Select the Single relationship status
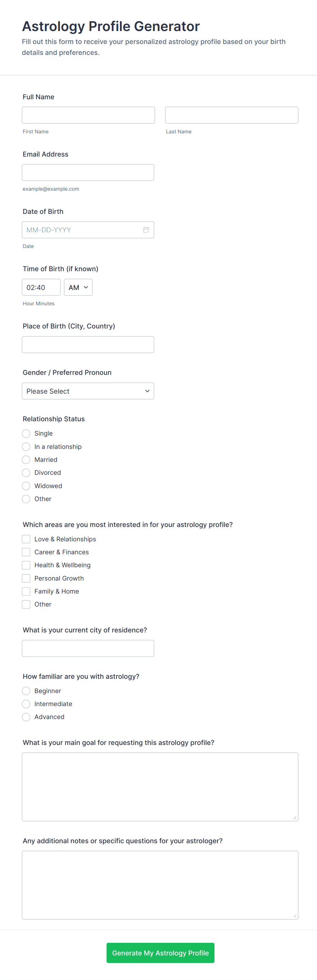 click(26, 433)
